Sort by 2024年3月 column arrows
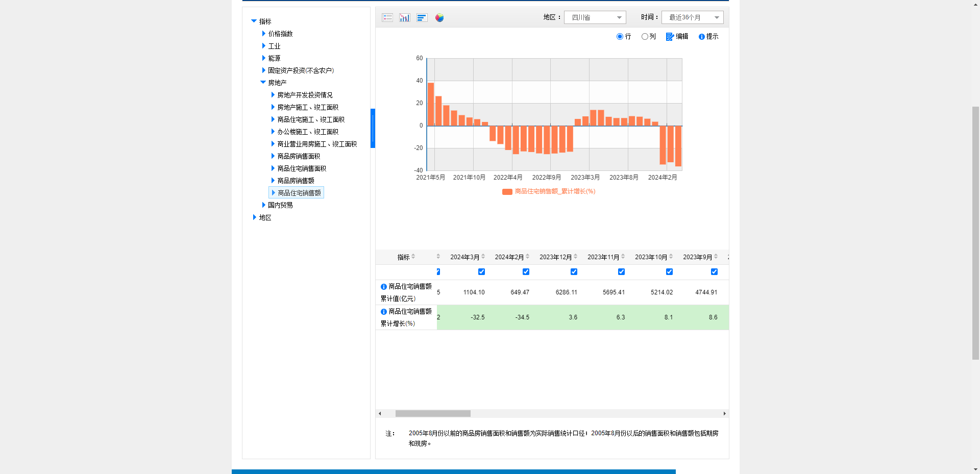The height and width of the screenshot is (474, 980). coord(483,257)
